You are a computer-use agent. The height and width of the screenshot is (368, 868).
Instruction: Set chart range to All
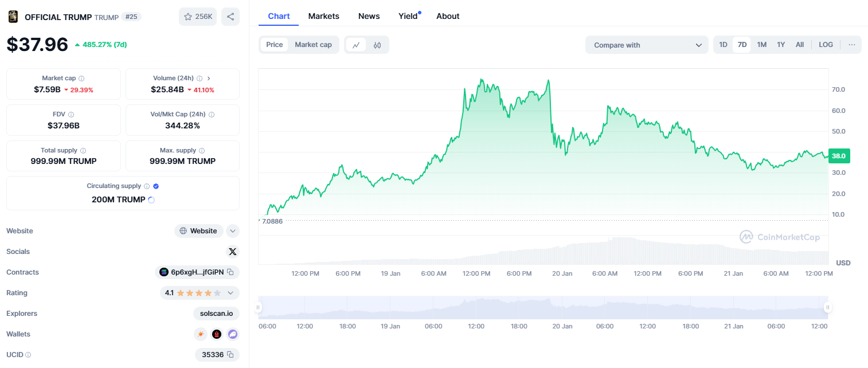800,45
